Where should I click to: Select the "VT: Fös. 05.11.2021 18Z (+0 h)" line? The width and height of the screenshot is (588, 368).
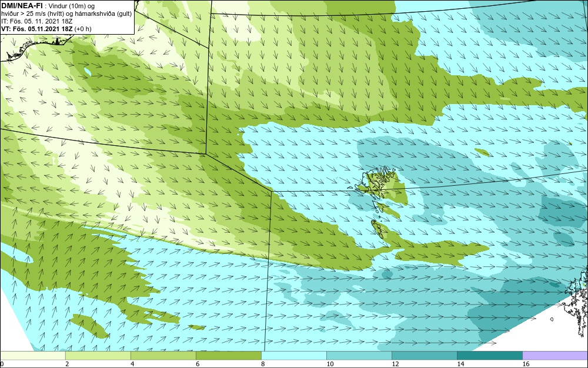pos(46,29)
